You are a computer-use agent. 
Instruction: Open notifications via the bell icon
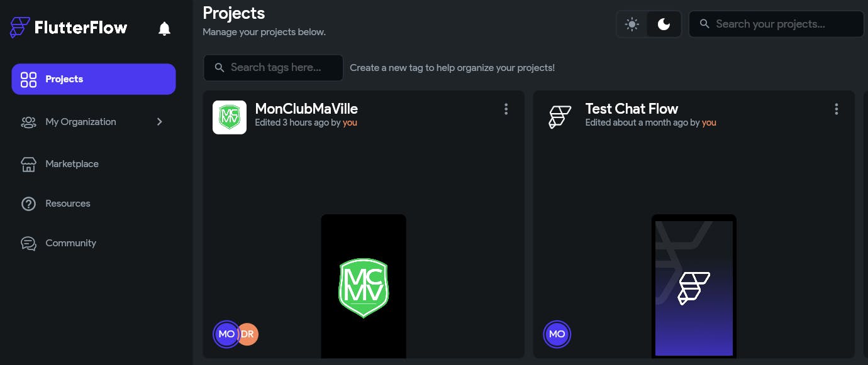pyautogui.click(x=164, y=28)
